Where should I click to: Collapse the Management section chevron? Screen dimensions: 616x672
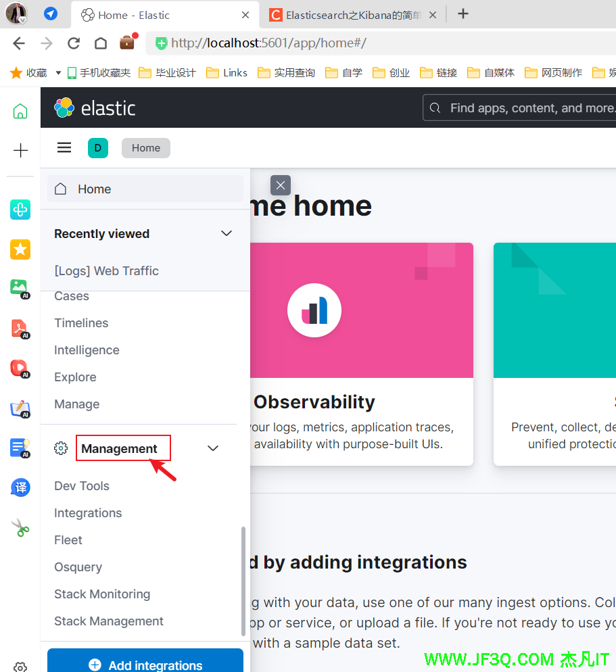point(213,448)
